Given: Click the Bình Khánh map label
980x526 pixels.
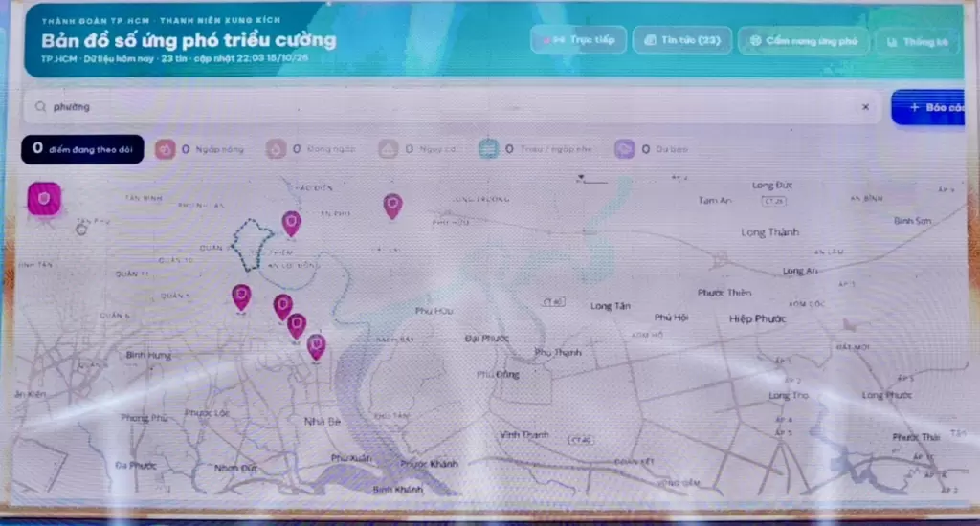Looking at the screenshot, I should pyautogui.click(x=398, y=489).
